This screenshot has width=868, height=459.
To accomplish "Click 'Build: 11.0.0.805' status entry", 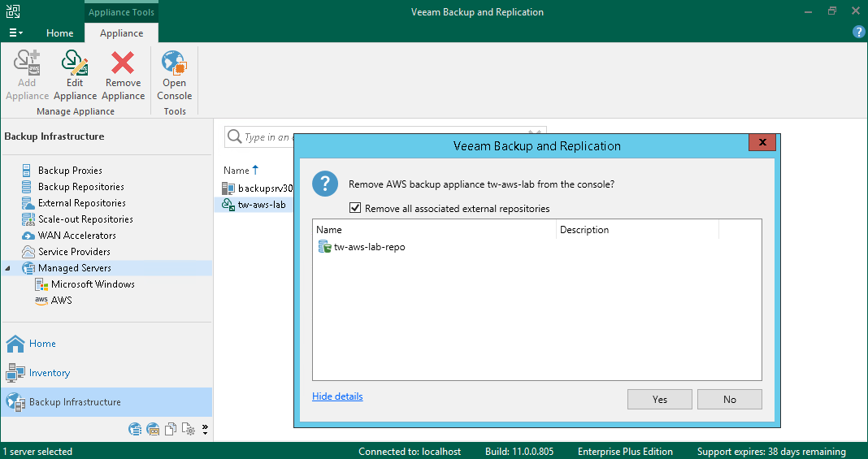I will [519, 451].
